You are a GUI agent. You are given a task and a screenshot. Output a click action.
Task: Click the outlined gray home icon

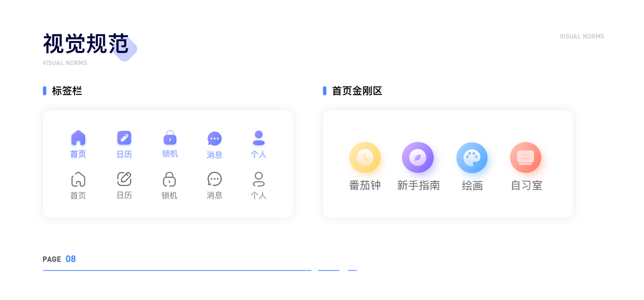(x=78, y=179)
